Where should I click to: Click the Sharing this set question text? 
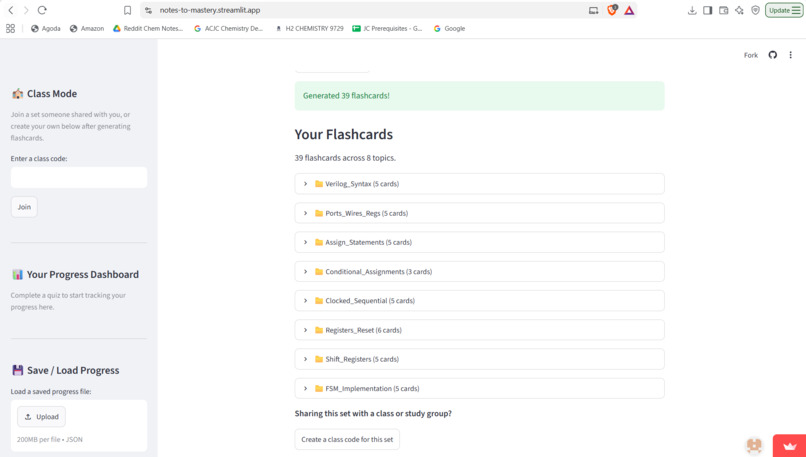click(x=373, y=413)
